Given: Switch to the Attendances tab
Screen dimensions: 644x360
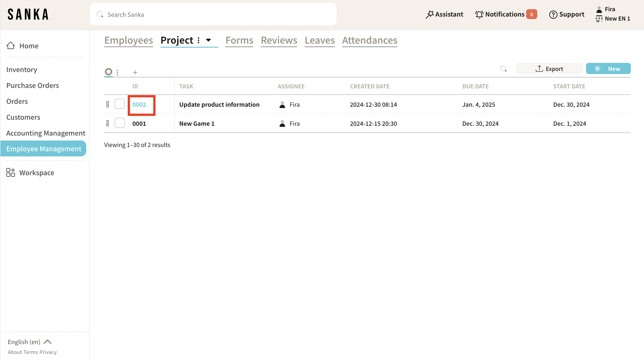Looking at the screenshot, I should pos(370,40).
